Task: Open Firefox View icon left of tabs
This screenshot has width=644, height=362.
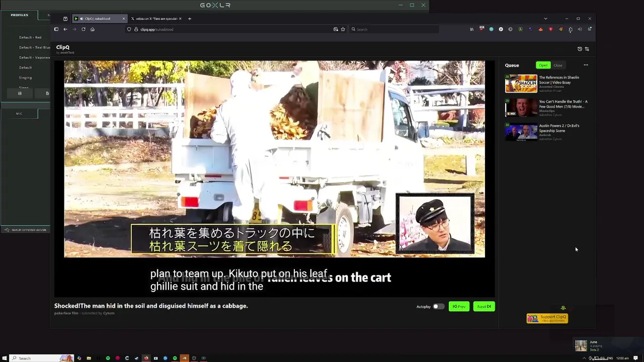Action: (x=65, y=19)
